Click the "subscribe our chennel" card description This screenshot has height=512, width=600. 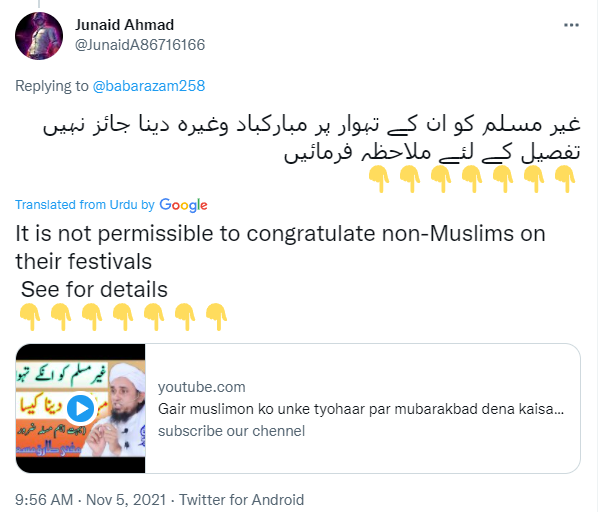(x=231, y=431)
